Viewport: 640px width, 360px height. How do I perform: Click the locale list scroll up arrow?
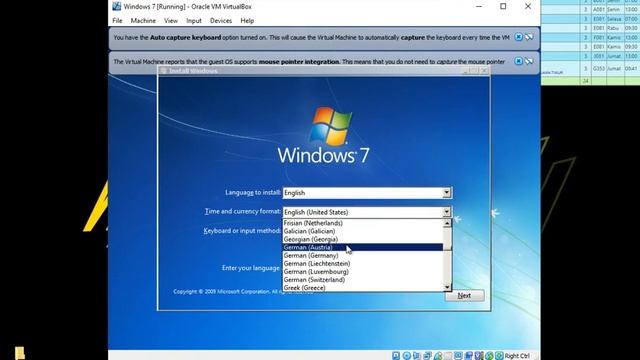pyautogui.click(x=447, y=223)
